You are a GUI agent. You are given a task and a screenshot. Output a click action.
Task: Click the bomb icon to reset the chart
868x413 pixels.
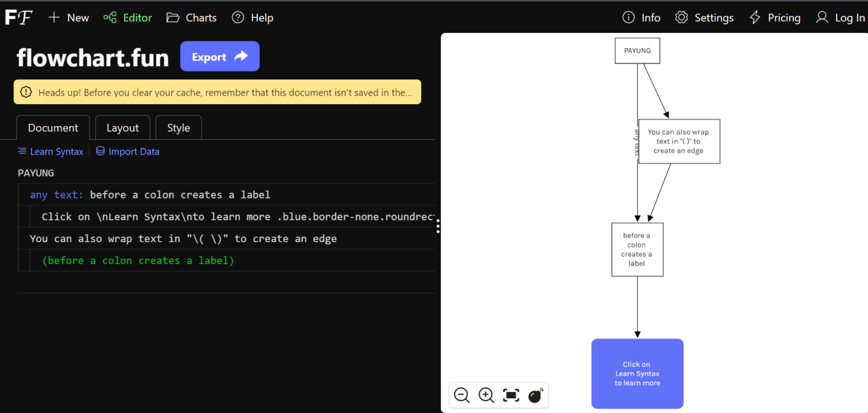tap(535, 395)
